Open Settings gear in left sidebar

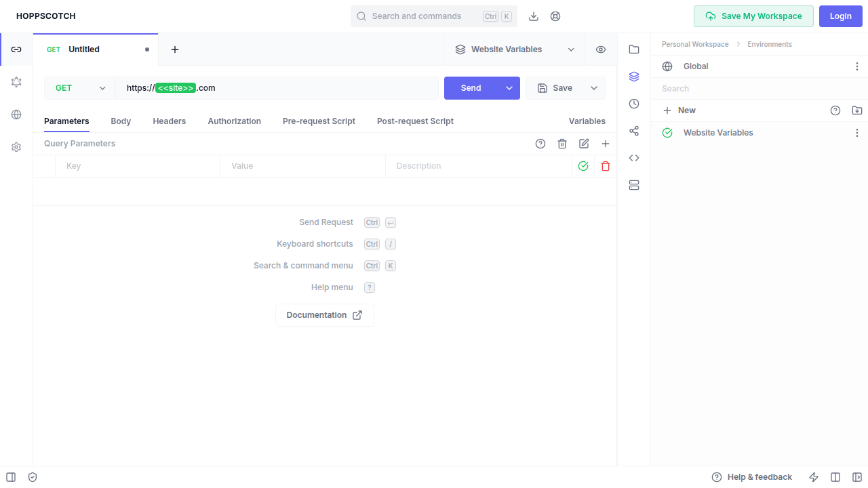coord(16,147)
